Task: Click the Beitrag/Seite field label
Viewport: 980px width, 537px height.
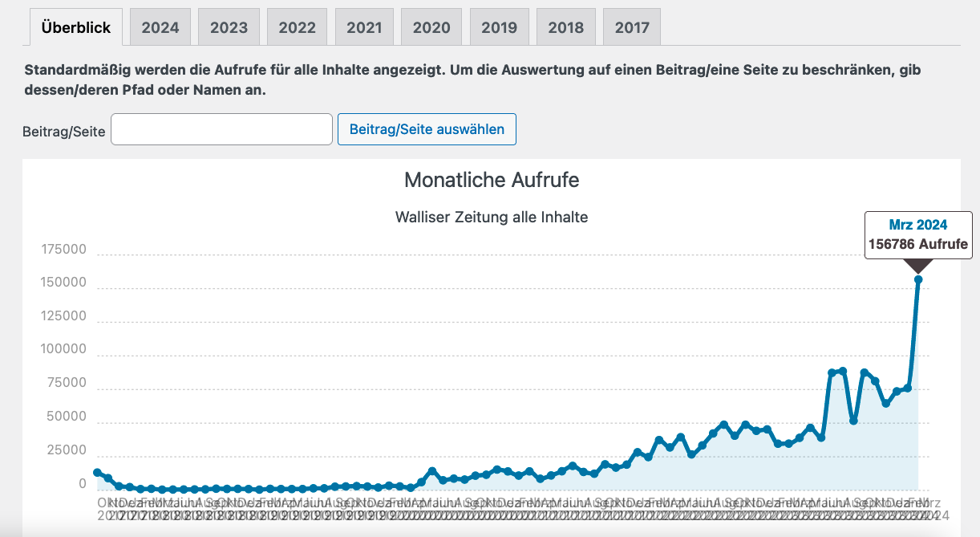Action: click(x=64, y=131)
